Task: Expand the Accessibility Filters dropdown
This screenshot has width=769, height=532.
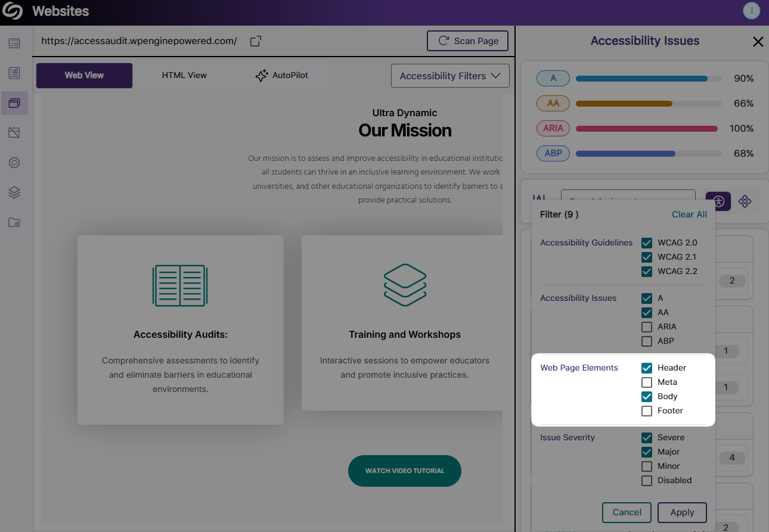Action: pyautogui.click(x=450, y=76)
